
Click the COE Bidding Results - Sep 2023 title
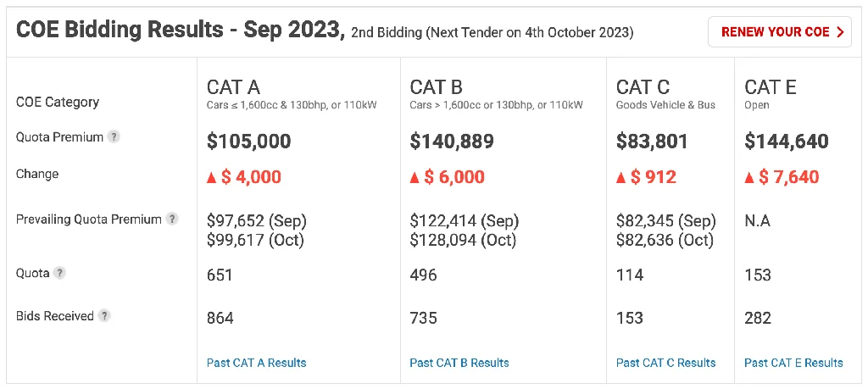(180, 31)
